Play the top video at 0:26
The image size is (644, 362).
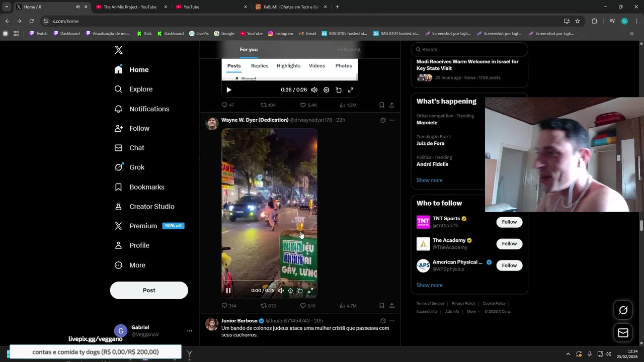point(228,90)
